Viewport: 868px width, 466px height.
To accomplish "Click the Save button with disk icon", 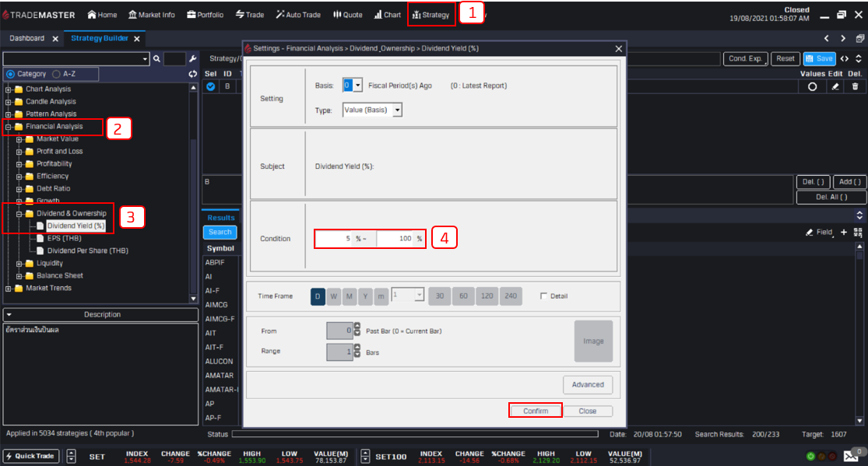I will pos(819,58).
